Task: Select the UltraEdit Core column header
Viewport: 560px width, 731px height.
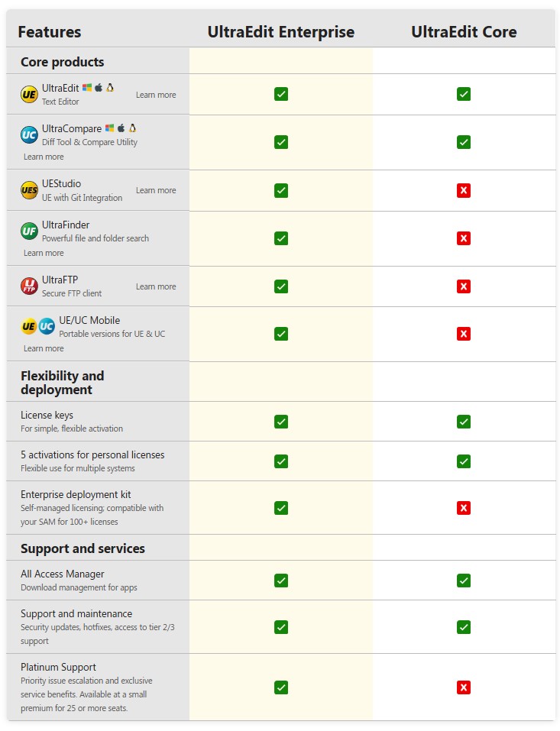Action: pos(464,32)
